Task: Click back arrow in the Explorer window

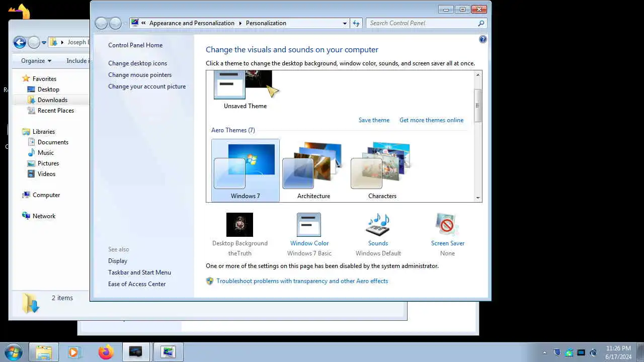Action: tap(20, 42)
